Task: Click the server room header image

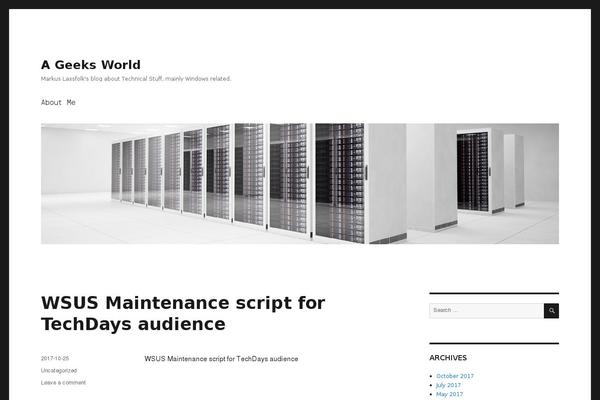Action: (x=300, y=183)
